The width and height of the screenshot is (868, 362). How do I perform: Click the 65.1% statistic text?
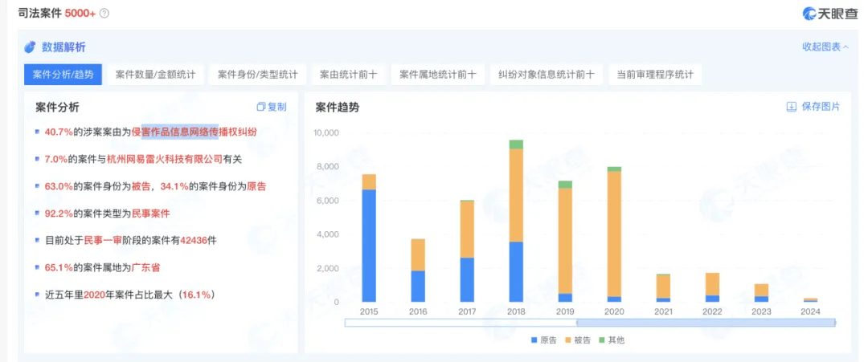[x=59, y=267]
